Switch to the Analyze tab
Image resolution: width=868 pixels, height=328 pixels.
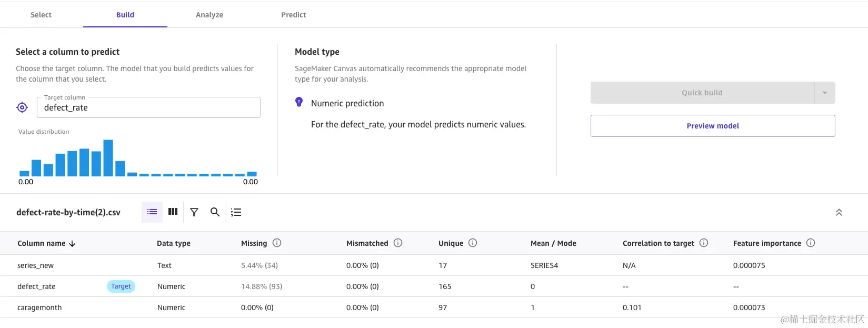(209, 15)
